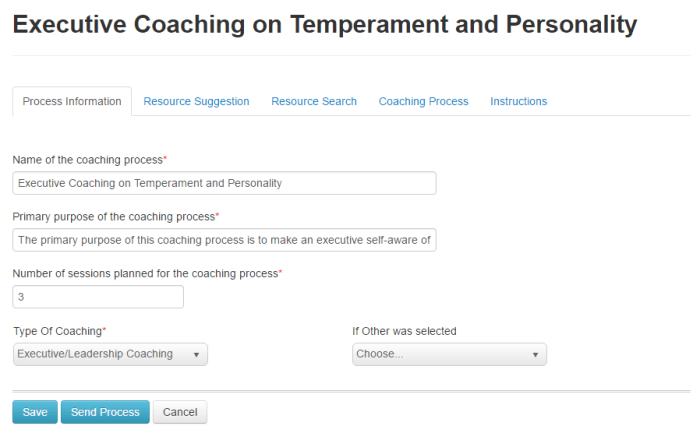Viewport: 700px width, 440px height.
Task: Click the 'Type Of Coaching' label
Action: (x=58, y=331)
